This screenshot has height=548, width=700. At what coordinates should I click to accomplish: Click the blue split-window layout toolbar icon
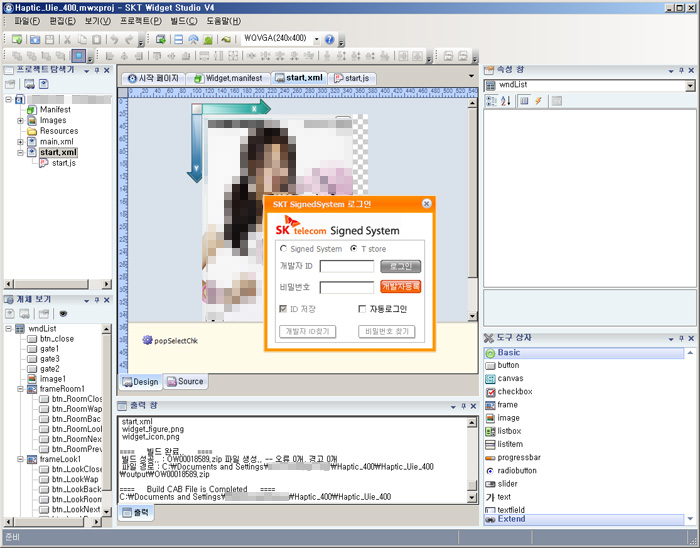pyautogui.click(x=179, y=39)
